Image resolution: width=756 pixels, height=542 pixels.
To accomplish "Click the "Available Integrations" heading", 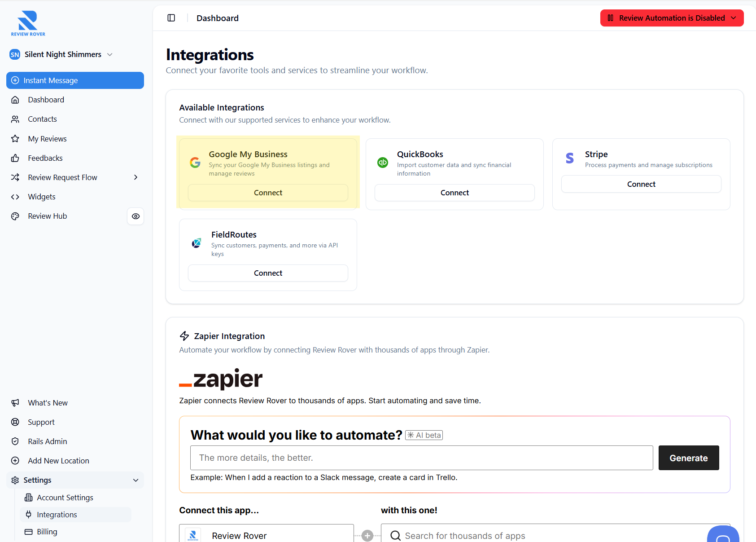I will (222, 107).
